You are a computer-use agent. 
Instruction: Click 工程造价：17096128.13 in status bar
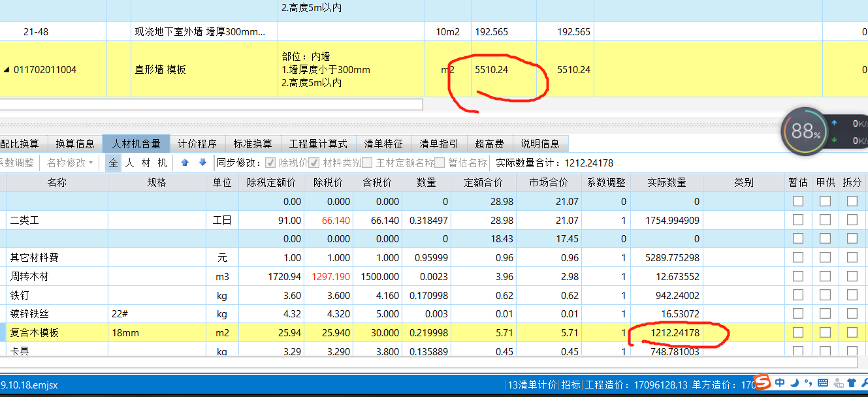pyautogui.click(x=636, y=385)
